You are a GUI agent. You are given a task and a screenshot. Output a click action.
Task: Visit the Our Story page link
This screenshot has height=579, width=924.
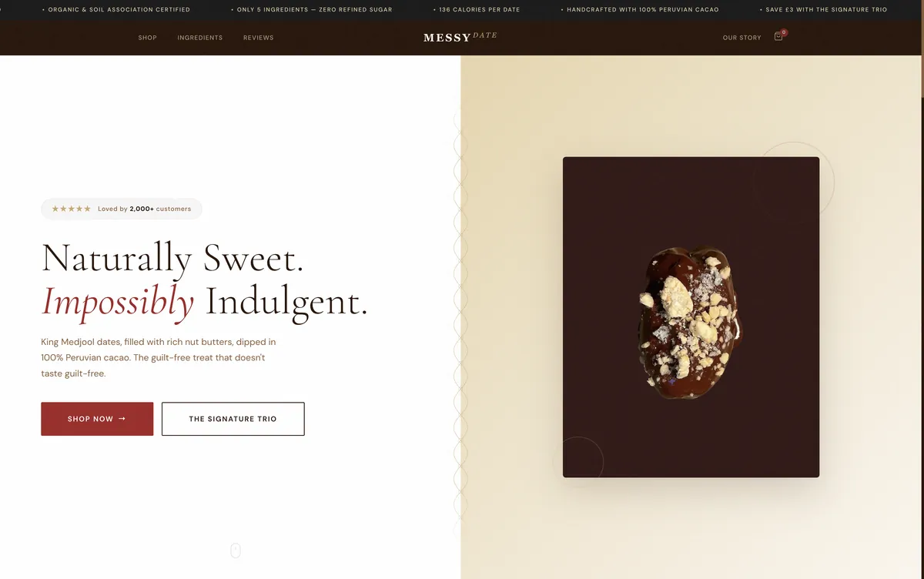click(742, 38)
